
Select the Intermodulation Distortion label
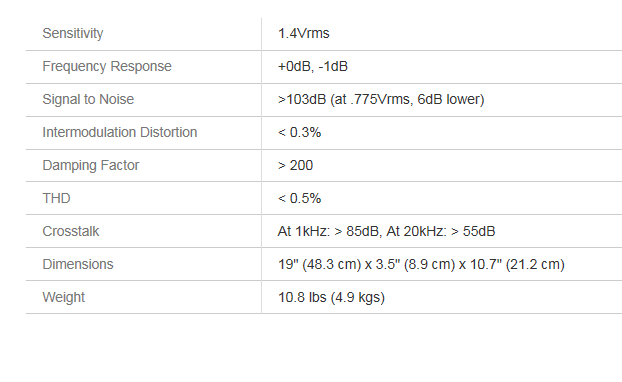tap(119, 132)
